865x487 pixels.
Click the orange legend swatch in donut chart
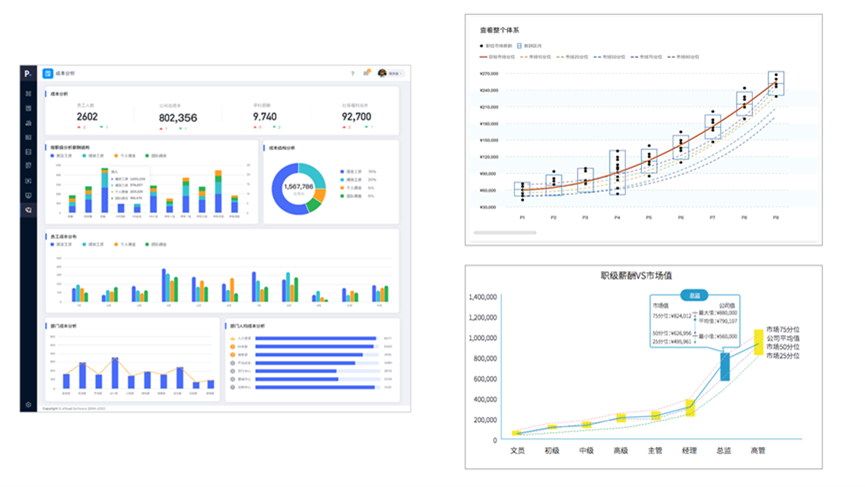342,187
